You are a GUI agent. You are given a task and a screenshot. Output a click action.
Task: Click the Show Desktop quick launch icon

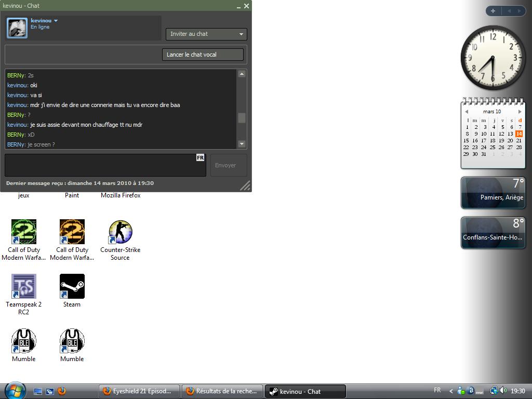coord(38,391)
